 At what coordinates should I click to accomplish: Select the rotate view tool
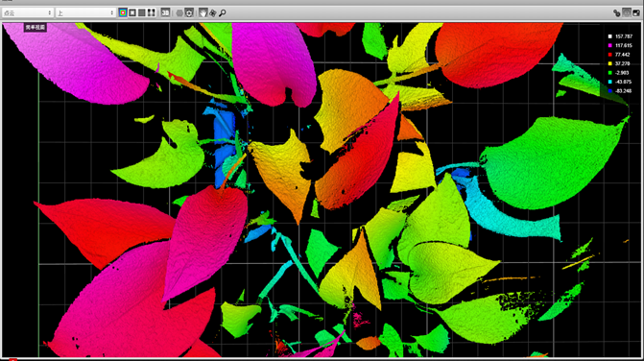coord(212,13)
